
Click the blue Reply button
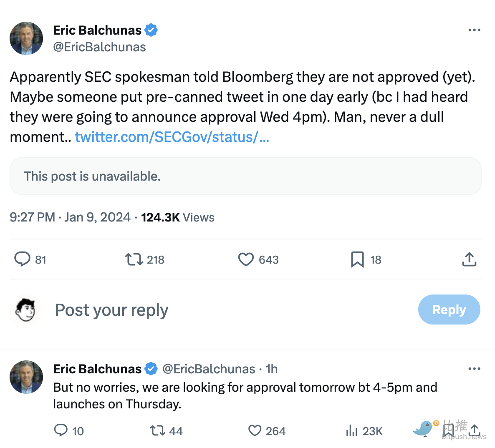(449, 310)
